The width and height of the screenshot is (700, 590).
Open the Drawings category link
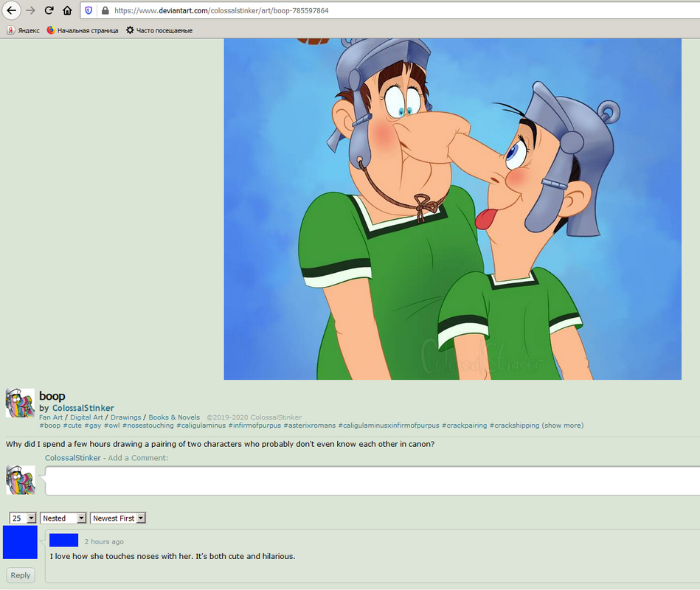pyautogui.click(x=126, y=417)
